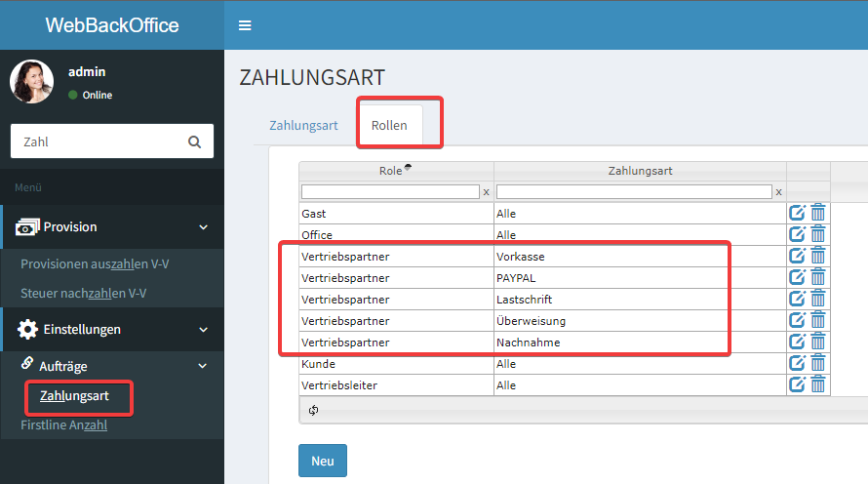Delete the Vertriebsleiter role row

click(818, 384)
